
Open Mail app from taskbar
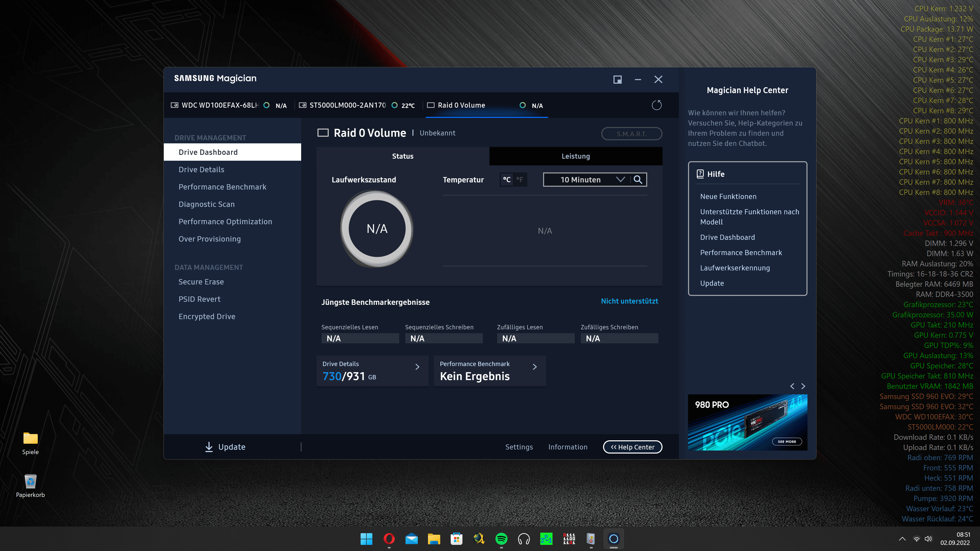pos(411,539)
